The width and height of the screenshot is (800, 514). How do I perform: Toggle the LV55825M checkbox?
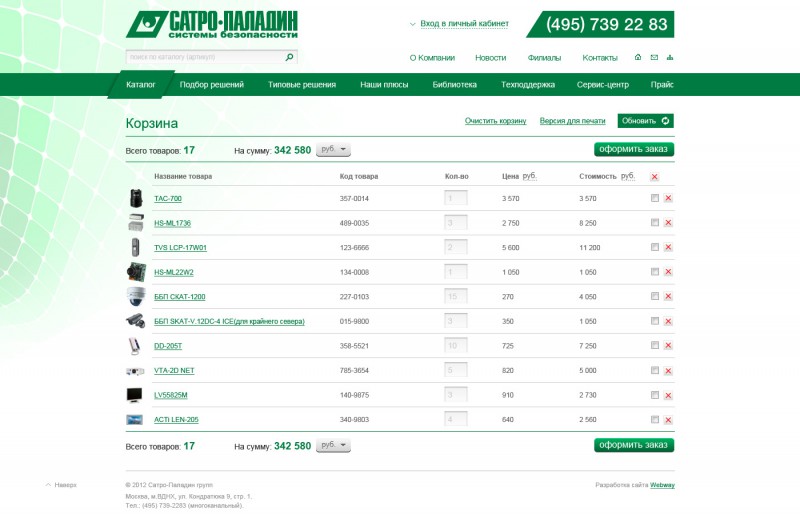pos(655,395)
